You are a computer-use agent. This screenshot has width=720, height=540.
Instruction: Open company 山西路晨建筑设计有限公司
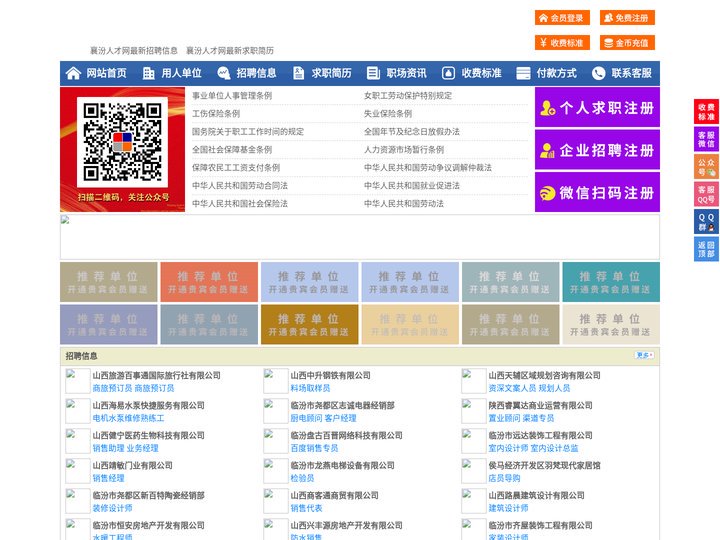[x=536, y=495]
